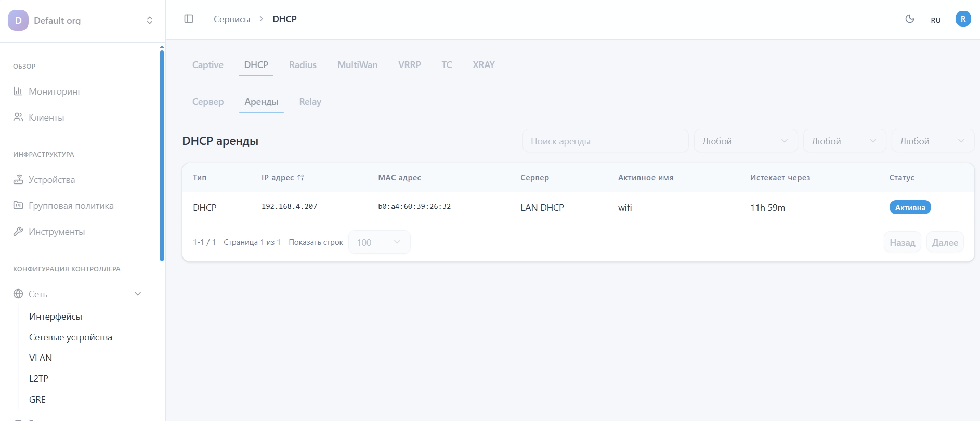Click the wifi active name cell

(x=625, y=207)
